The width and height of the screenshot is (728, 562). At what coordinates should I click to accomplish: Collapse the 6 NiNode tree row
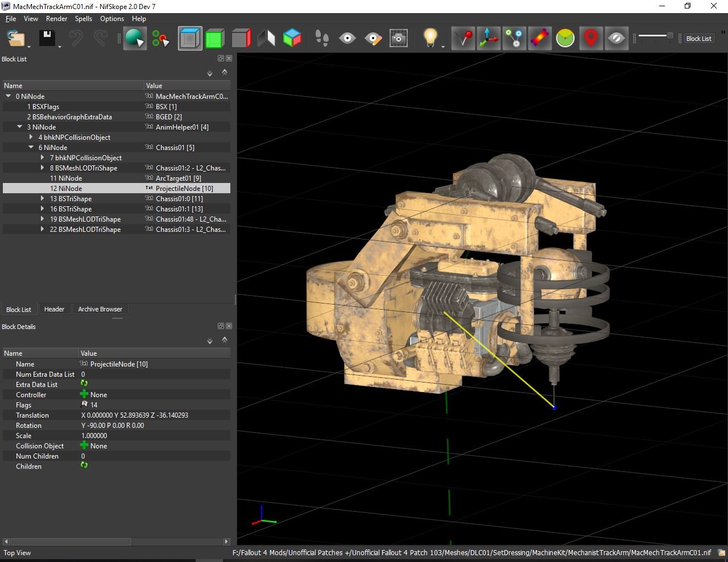(x=31, y=147)
